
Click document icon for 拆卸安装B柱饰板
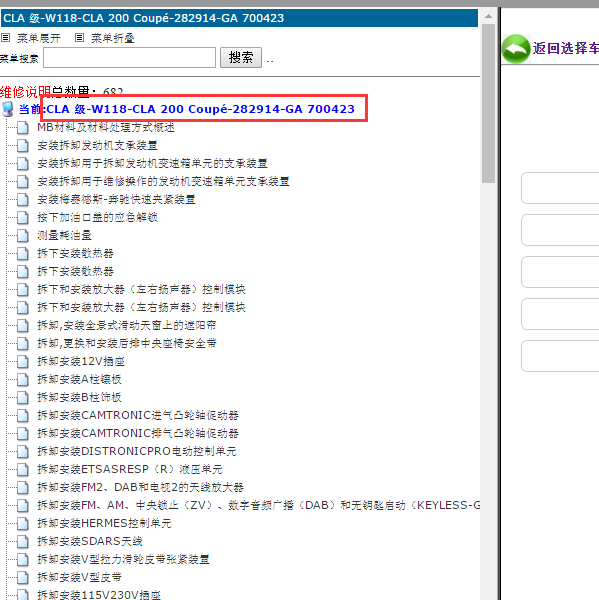[23, 397]
